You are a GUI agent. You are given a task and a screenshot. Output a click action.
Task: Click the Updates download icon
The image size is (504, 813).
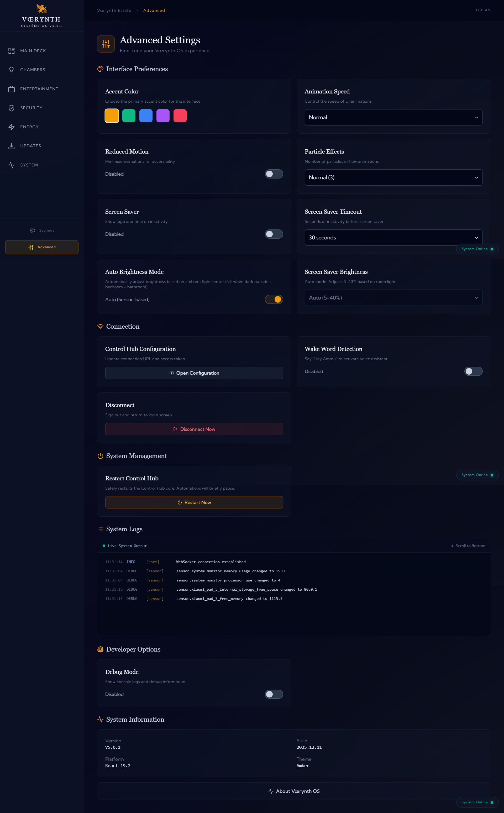11,146
